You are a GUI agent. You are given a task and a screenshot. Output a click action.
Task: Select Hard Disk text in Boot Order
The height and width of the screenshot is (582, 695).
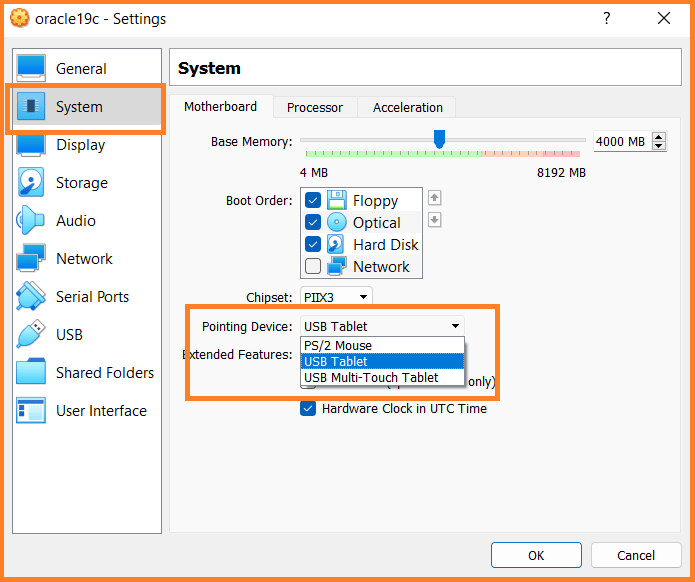point(386,245)
